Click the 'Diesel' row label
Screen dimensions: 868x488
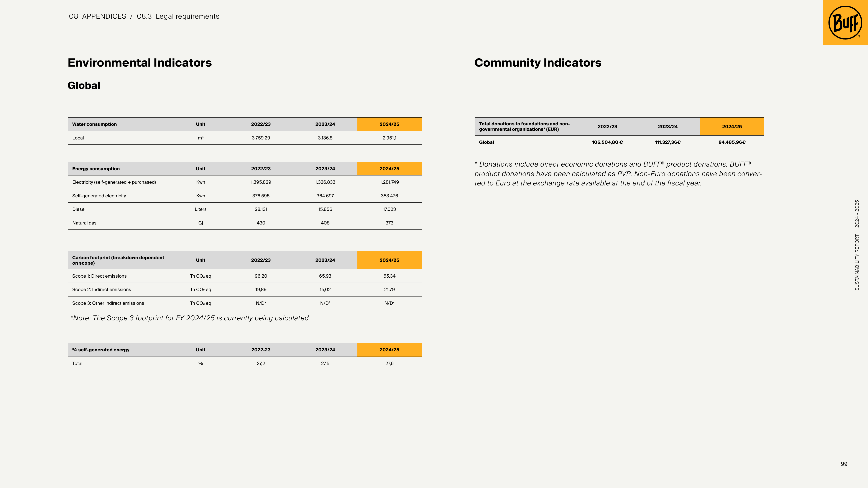coord(79,210)
